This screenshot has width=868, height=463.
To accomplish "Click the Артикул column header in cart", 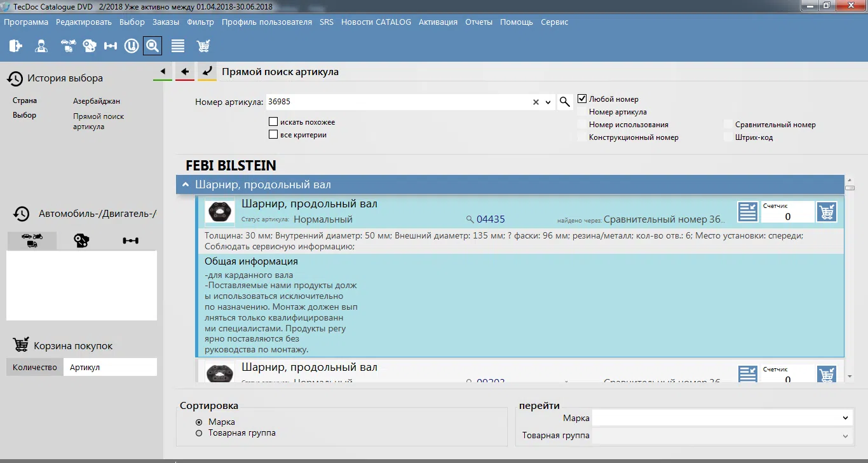I will click(x=110, y=367).
